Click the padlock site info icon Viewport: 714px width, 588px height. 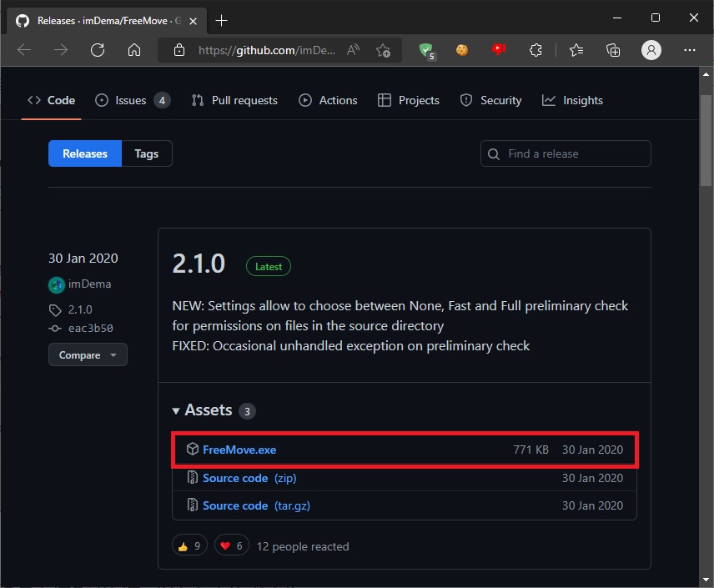(x=179, y=50)
